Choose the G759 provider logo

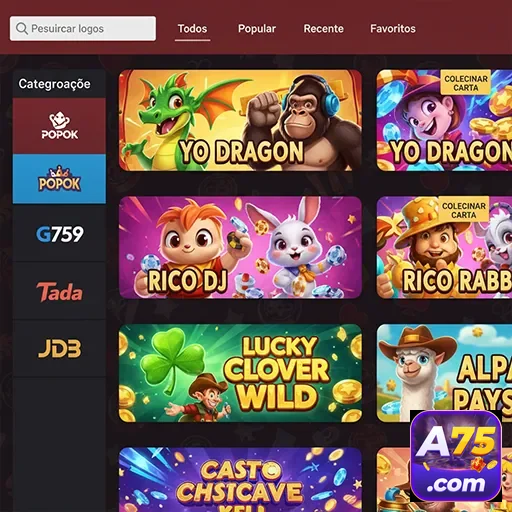pos(59,234)
